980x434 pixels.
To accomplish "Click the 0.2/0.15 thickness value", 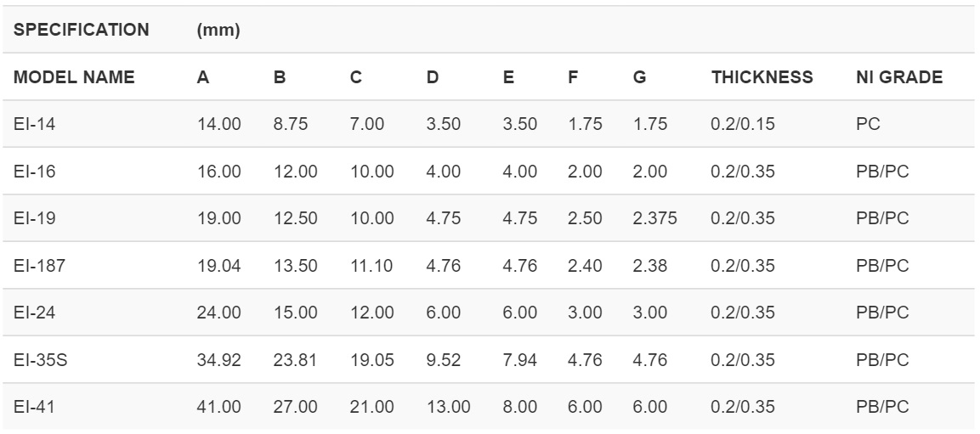I will coord(743,124).
